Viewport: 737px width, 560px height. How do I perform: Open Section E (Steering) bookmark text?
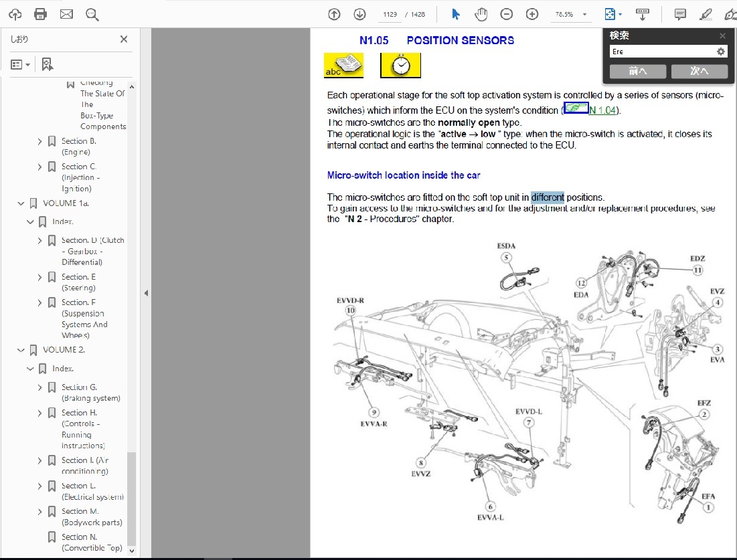click(x=78, y=282)
